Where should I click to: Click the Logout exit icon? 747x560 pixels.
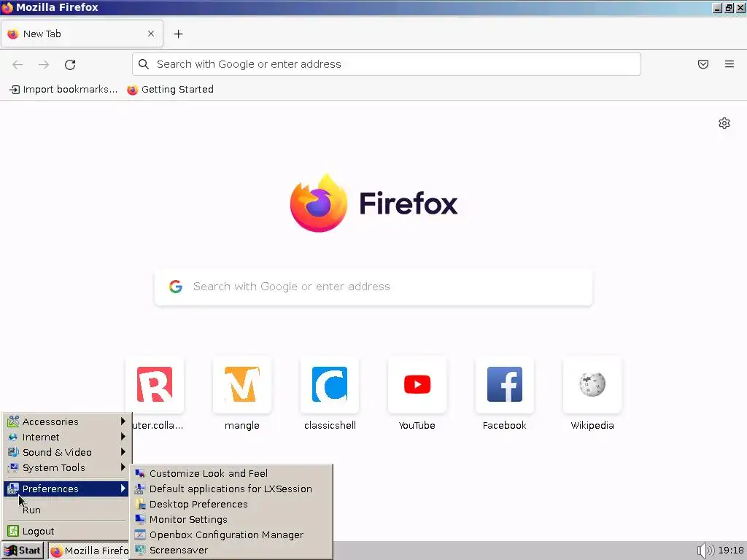13,531
